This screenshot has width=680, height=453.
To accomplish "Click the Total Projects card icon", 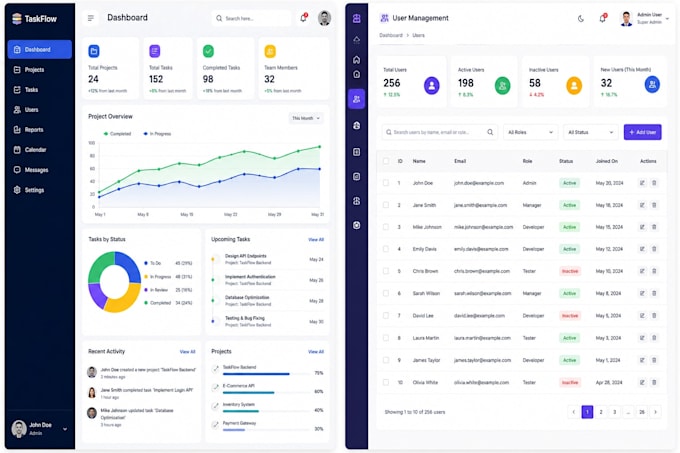I will (94, 51).
